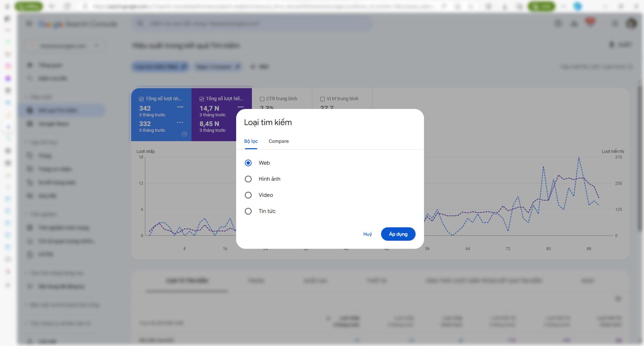This screenshot has width=644, height=346.
Task: Click the 332 comparison clicks value
Action: click(x=145, y=124)
